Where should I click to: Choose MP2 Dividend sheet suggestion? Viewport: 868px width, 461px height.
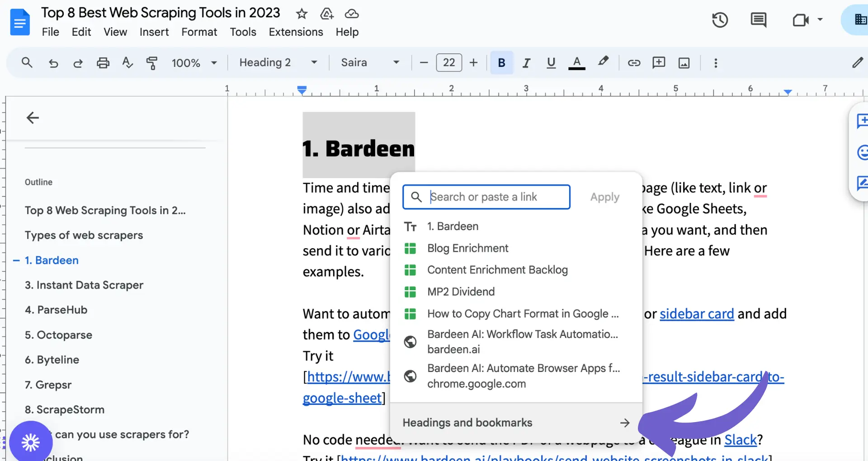point(516,292)
